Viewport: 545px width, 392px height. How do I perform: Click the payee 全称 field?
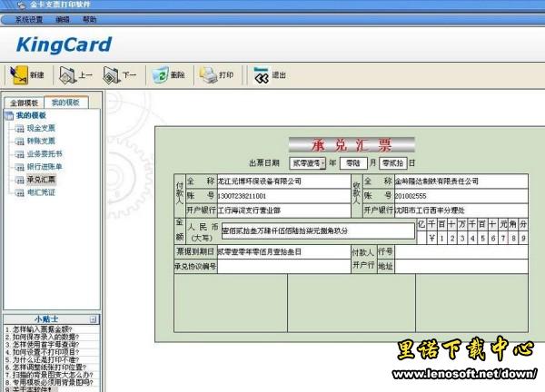click(461, 181)
